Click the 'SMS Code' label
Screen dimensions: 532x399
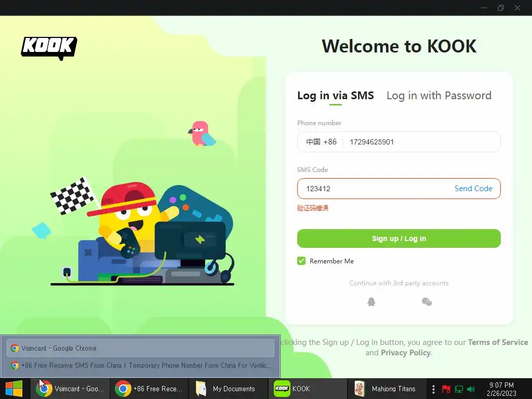(x=312, y=170)
